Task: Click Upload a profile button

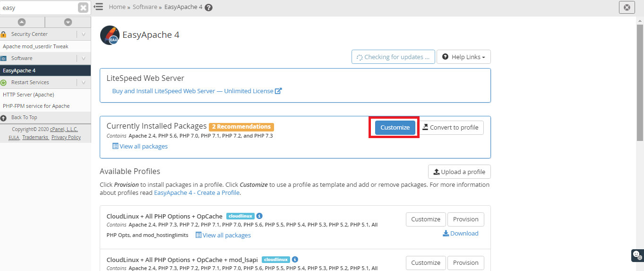Action: [x=459, y=172]
